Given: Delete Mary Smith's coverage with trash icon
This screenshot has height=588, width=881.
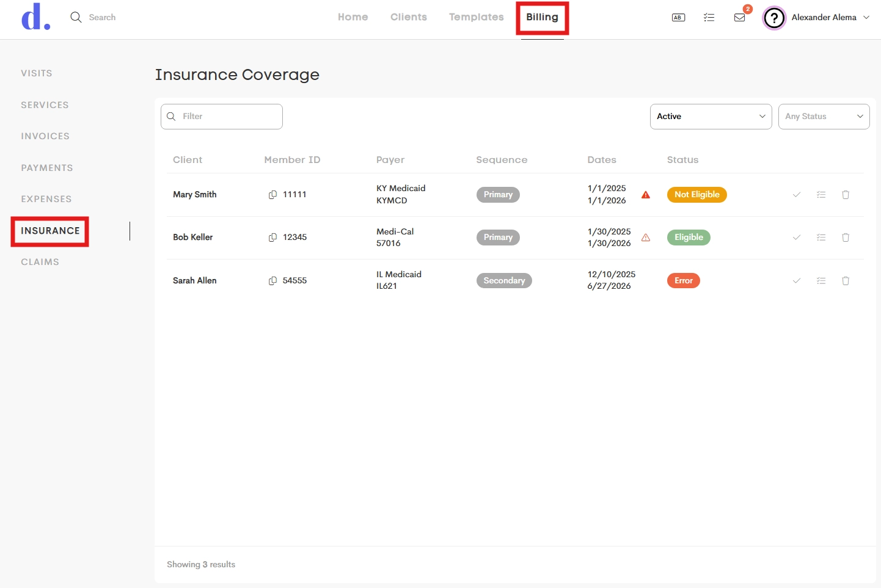Looking at the screenshot, I should click(x=846, y=195).
